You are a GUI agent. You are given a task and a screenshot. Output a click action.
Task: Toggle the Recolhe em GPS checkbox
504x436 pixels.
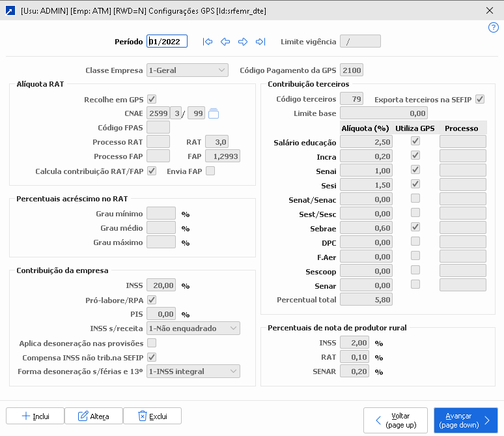[x=152, y=99]
